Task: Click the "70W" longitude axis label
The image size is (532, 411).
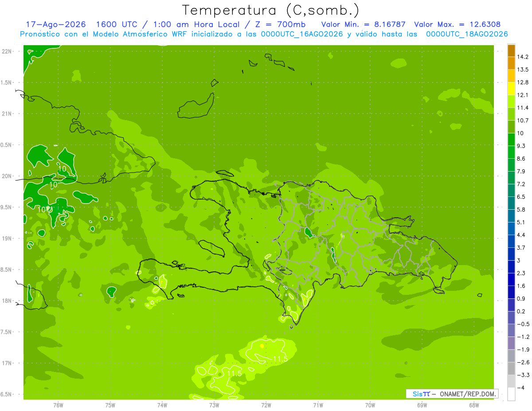Action: tap(370, 405)
